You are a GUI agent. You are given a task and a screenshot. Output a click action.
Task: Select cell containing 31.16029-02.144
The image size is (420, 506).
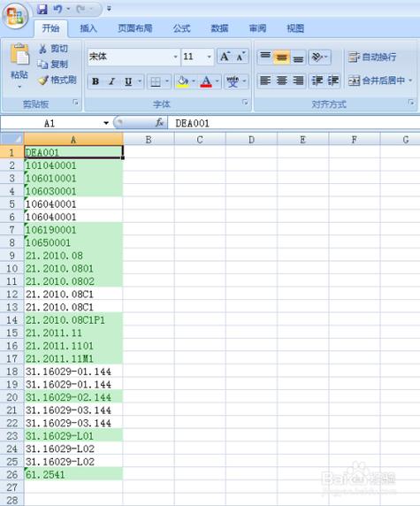tap(73, 397)
